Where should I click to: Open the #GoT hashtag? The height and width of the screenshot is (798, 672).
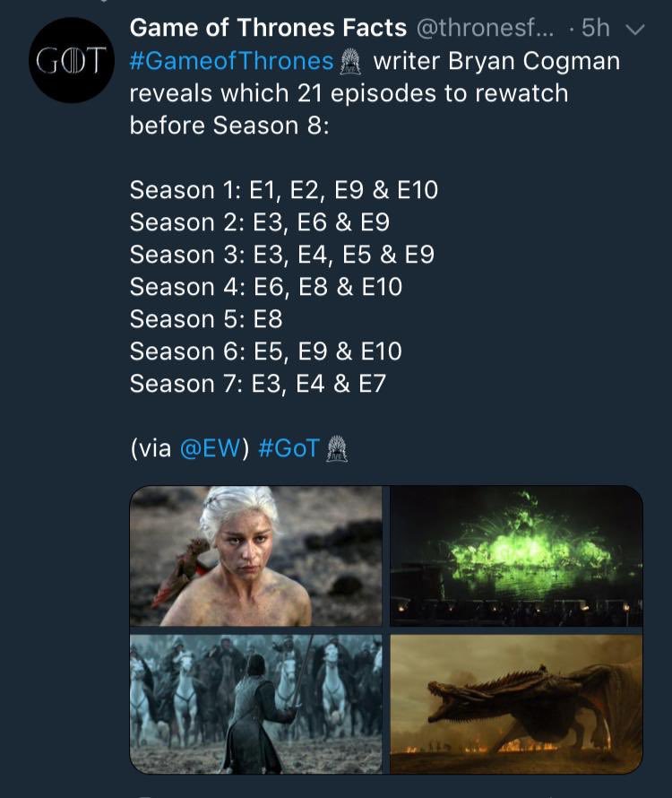[x=289, y=447]
